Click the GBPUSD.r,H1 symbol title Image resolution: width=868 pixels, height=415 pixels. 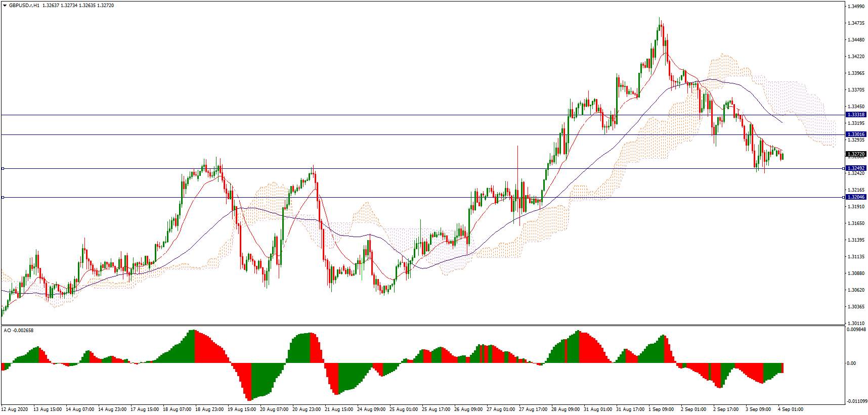click(x=24, y=5)
